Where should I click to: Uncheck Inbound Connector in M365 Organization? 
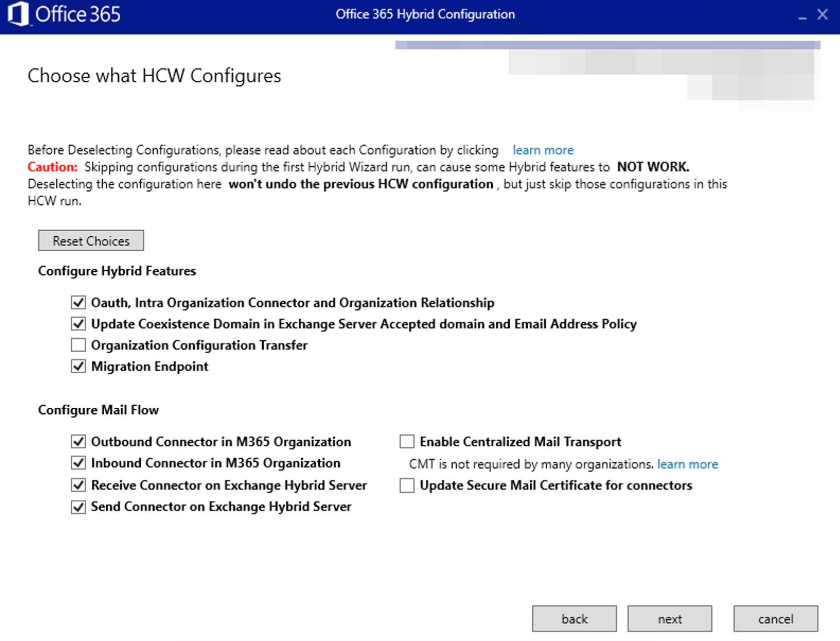pyautogui.click(x=78, y=463)
